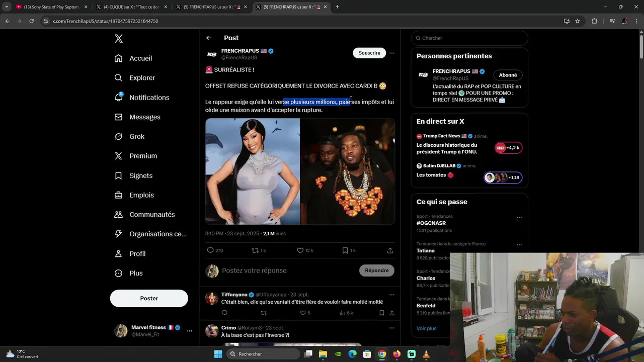Open Messages in the sidebar
The image size is (644, 362).
[x=137, y=117]
